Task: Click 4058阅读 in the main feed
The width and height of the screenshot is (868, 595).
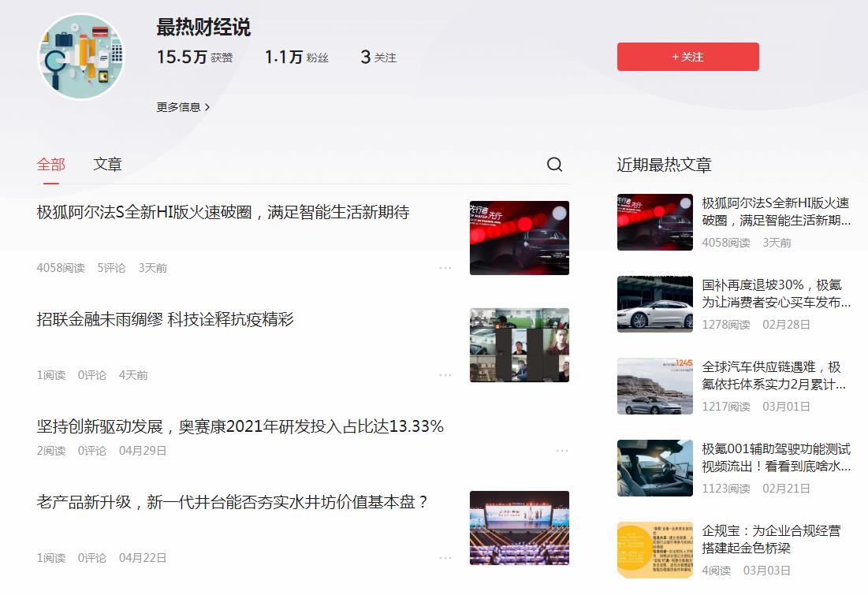Action: point(61,268)
